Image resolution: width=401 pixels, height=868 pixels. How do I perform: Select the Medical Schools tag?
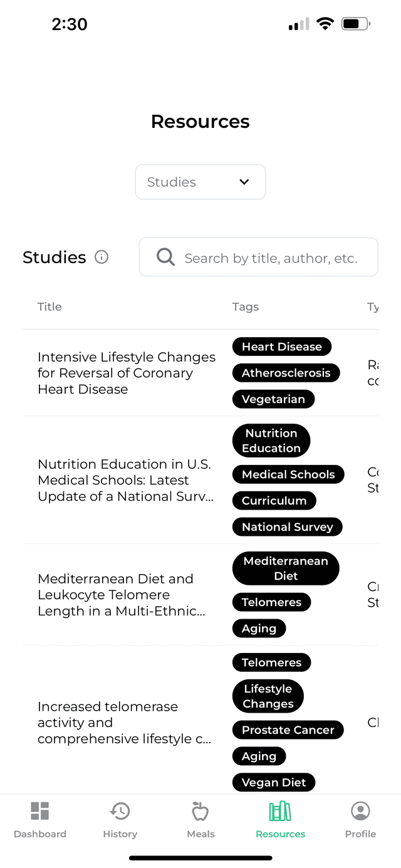pyautogui.click(x=288, y=474)
